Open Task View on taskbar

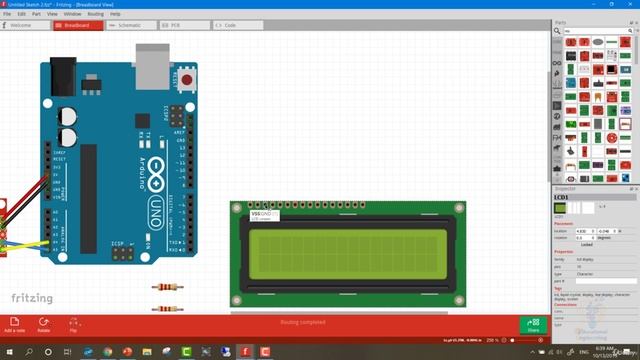67,352
